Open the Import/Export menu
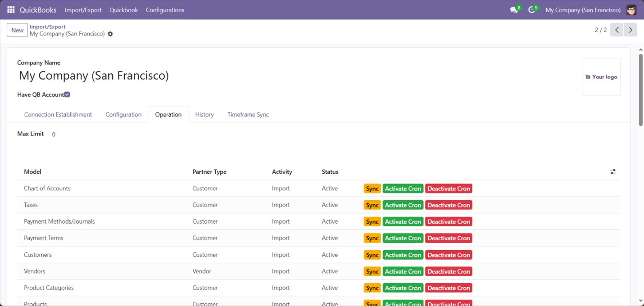Viewport: 644px width, 306px height. pyautogui.click(x=83, y=9)
